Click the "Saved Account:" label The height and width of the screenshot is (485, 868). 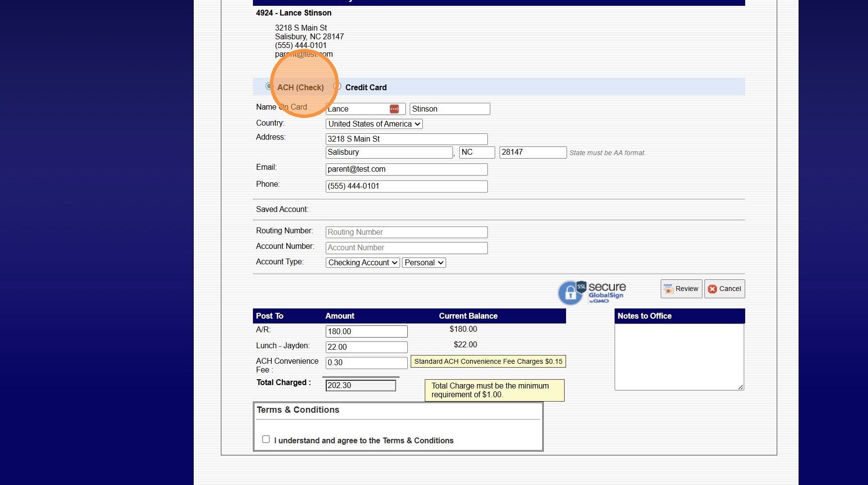click(282, 210)
